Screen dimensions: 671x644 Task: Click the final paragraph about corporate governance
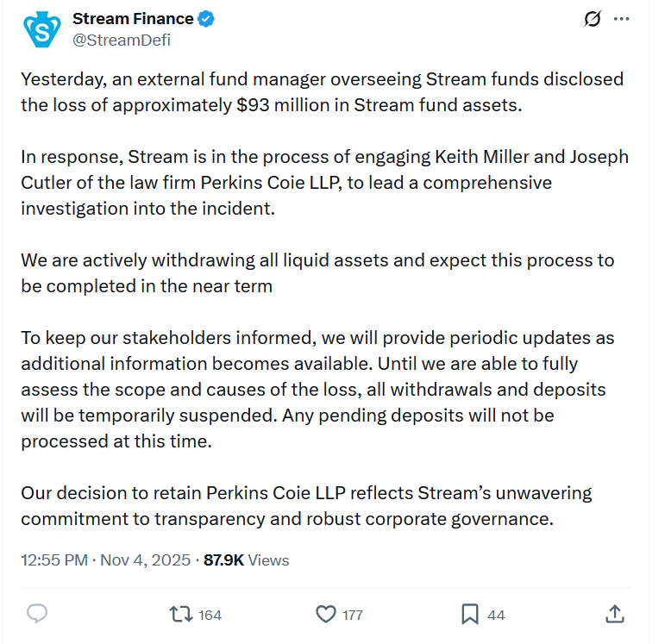[306, 506]
